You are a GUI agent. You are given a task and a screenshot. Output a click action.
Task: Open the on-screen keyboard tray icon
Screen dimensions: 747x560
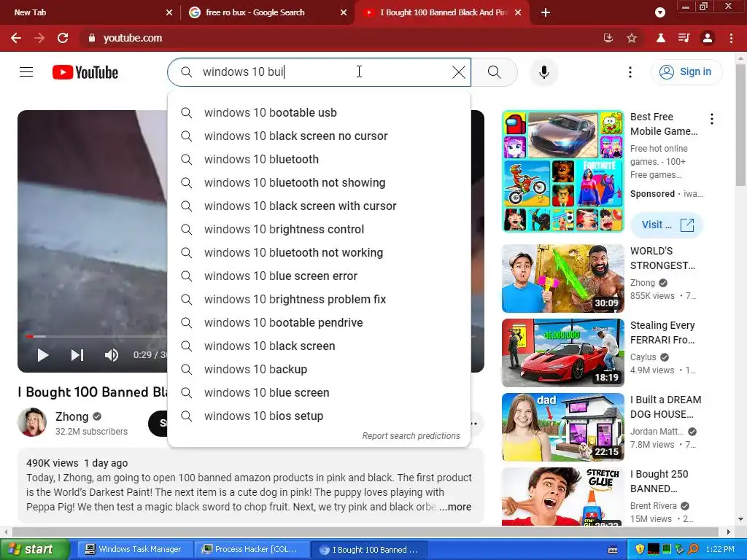click(613, 550)
